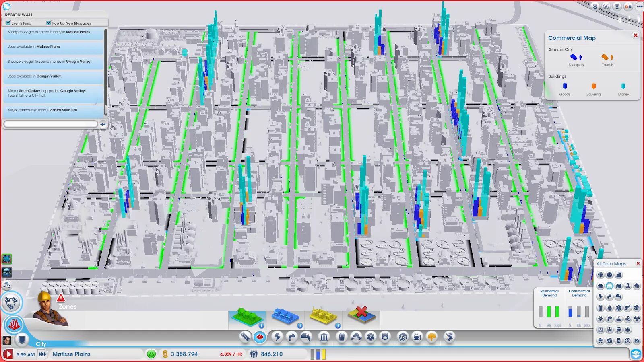
Task: Click the triple-arrow game speed button
Action: point(42,354)
